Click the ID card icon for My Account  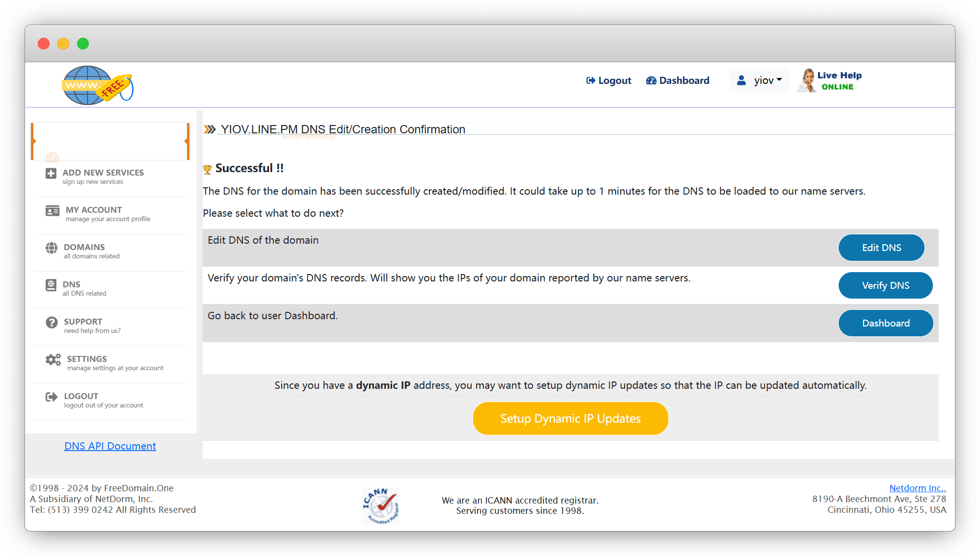click(x=53, y=211)
